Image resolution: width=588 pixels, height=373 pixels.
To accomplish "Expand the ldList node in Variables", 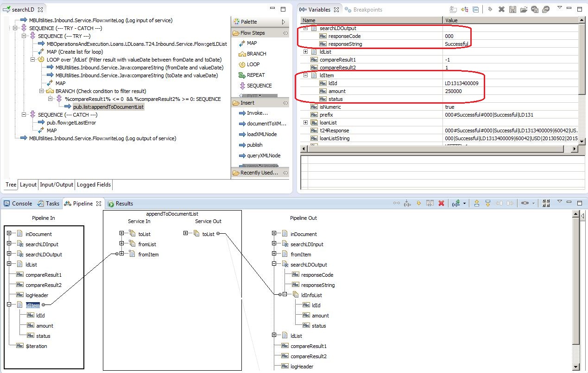I will coord(306,52).
